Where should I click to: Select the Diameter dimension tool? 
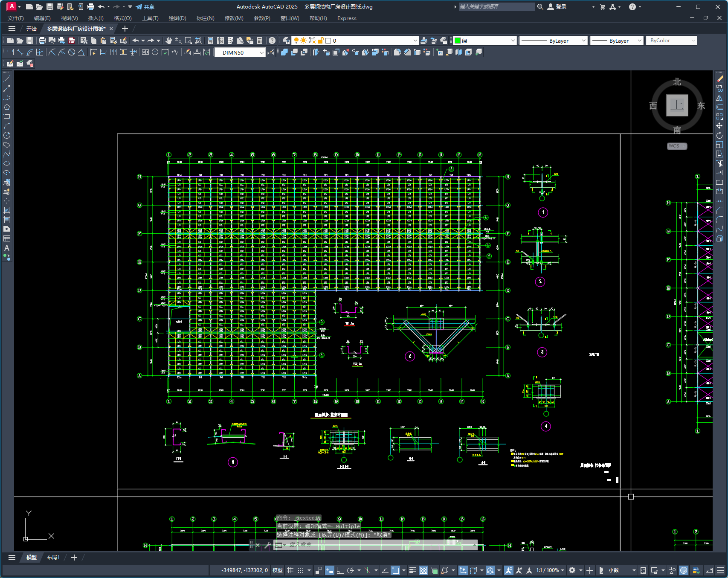coord(72,52)
